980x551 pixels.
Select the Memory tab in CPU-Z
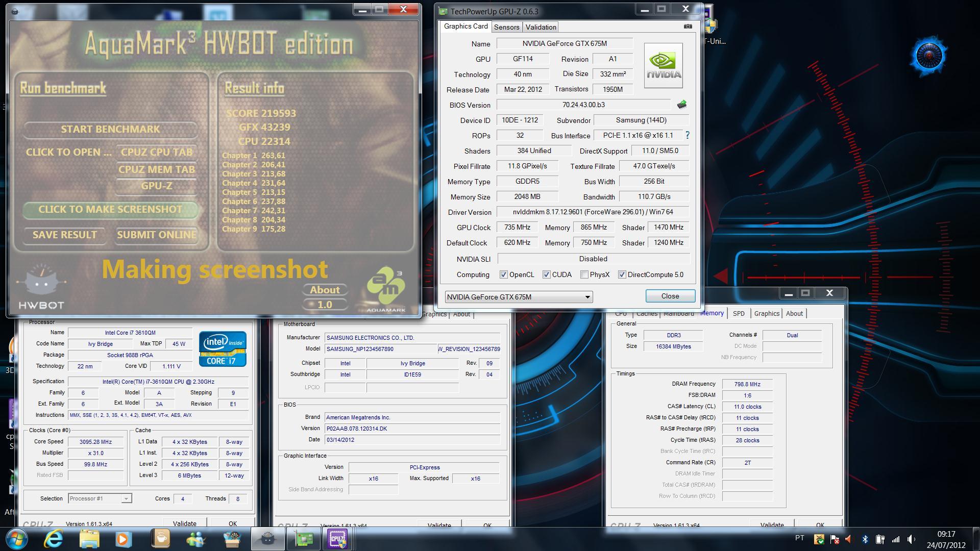coord(712,313)
